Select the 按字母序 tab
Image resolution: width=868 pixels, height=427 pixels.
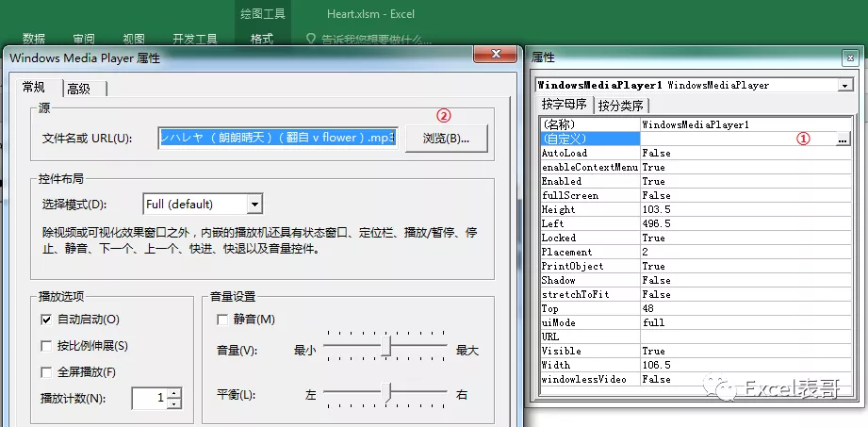tap(565, 104)
